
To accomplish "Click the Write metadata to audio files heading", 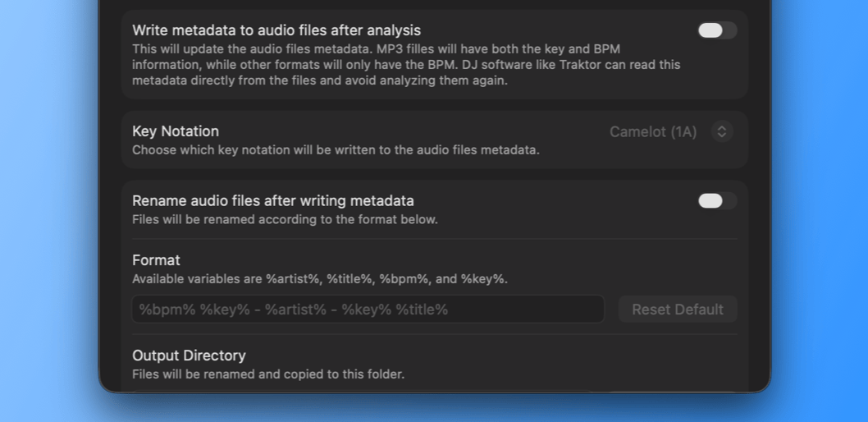I will 276,30.
